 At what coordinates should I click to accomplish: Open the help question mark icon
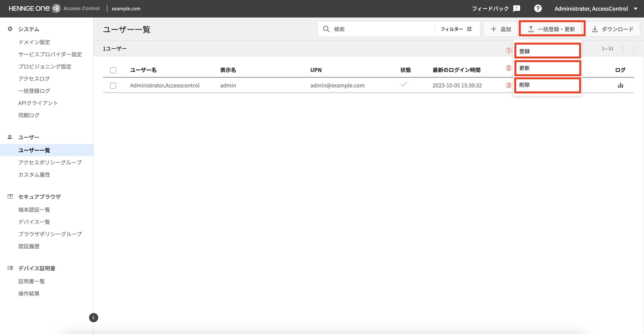(538, 9)
